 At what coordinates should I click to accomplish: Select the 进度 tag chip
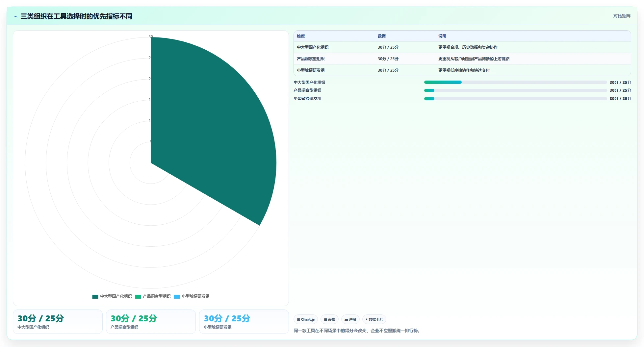tap(350, 319)
